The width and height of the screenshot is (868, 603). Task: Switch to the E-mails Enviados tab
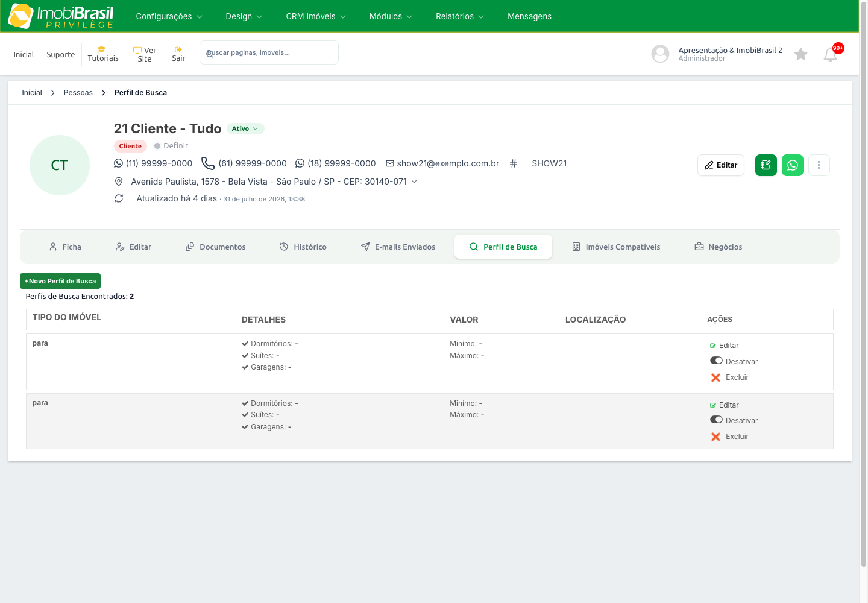click(398, 247)
